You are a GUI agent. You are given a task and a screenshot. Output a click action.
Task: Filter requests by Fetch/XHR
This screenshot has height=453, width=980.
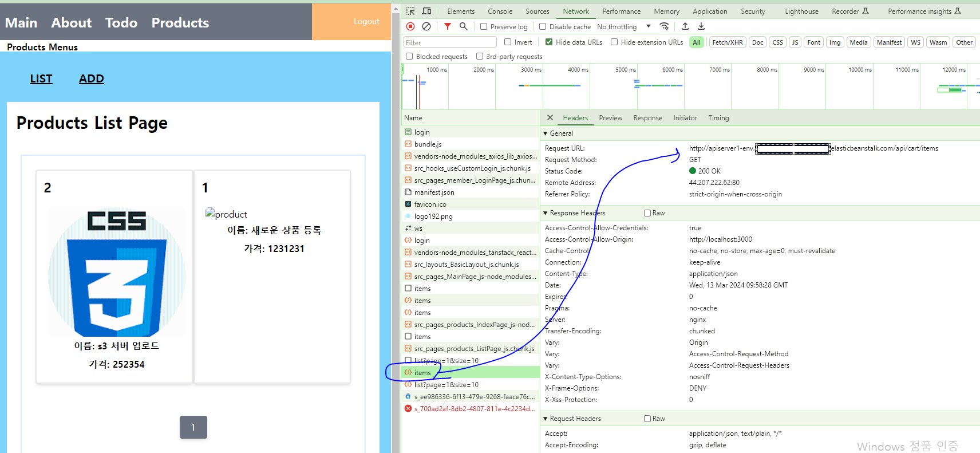coord(728,42)
